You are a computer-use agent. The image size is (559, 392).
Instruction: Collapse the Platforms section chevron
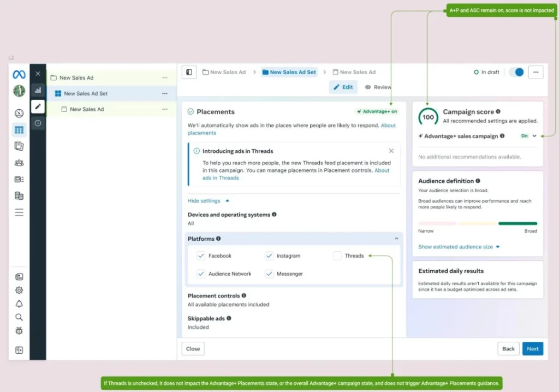pyautogui.click(x=396, y=239)
